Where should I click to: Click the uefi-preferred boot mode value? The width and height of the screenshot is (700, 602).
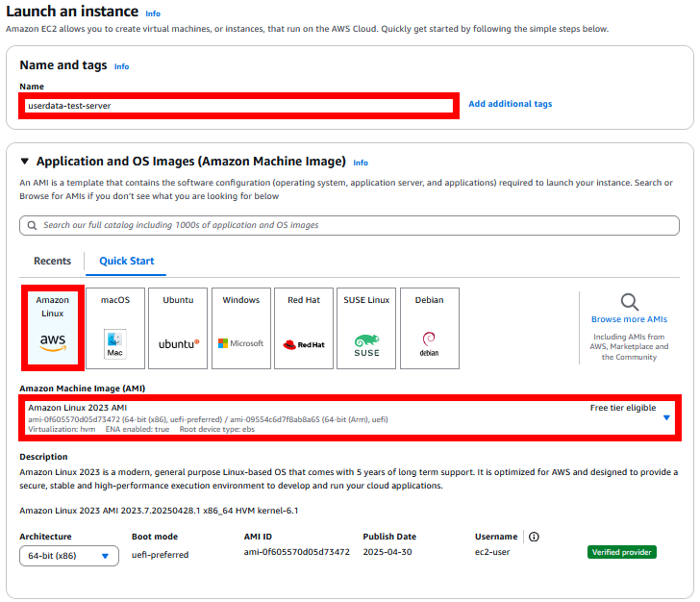click(x=161, y=555)
